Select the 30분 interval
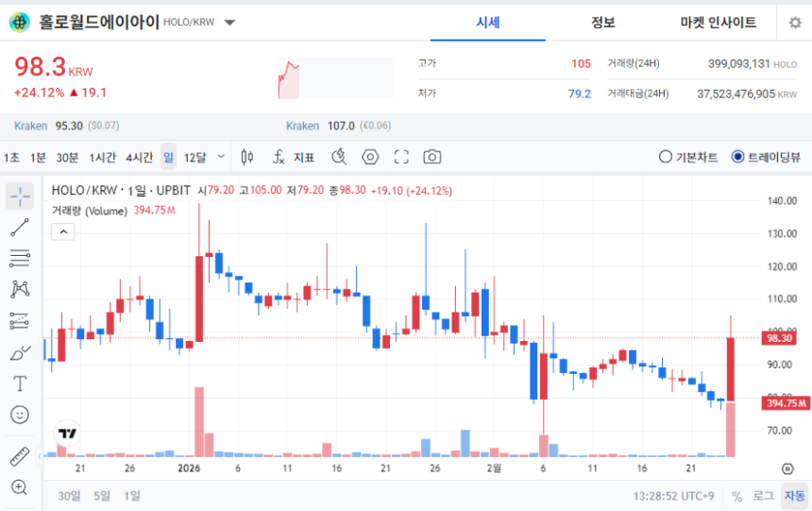 [x=67, y=157]
